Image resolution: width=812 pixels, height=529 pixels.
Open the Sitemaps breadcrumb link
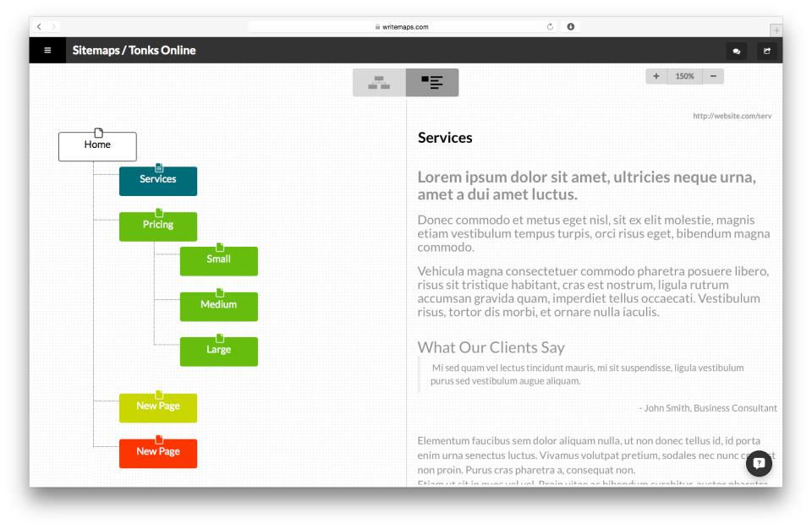(96, 50)
